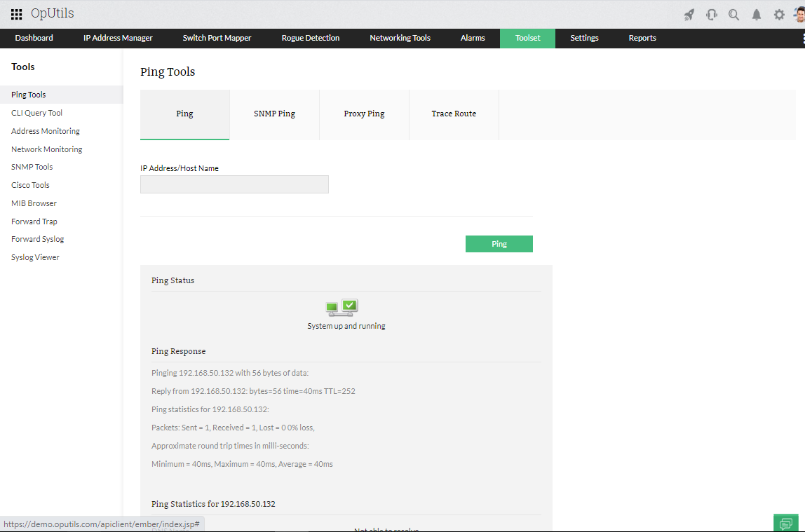Open the Settings menu item

coord(584,38)
